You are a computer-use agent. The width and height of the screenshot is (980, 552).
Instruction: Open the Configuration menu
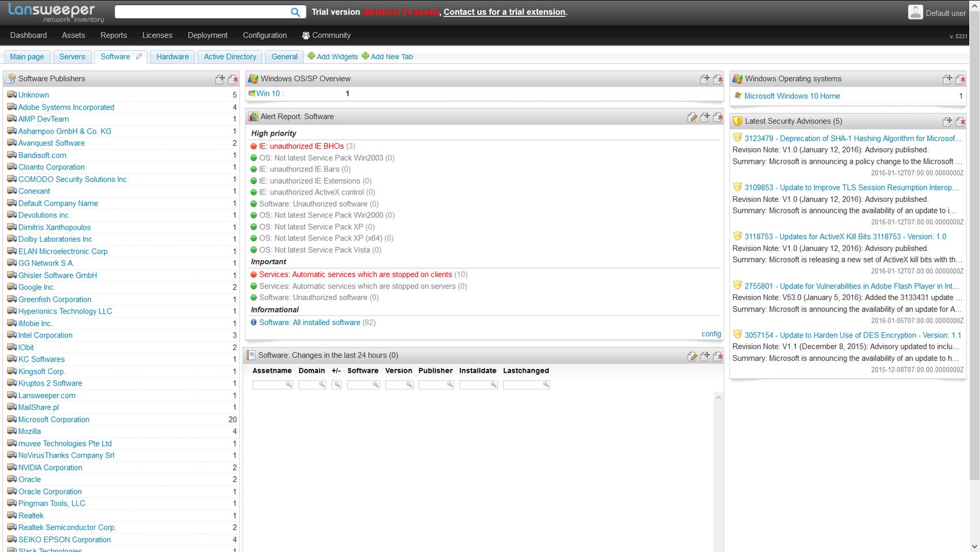(265, 35)
